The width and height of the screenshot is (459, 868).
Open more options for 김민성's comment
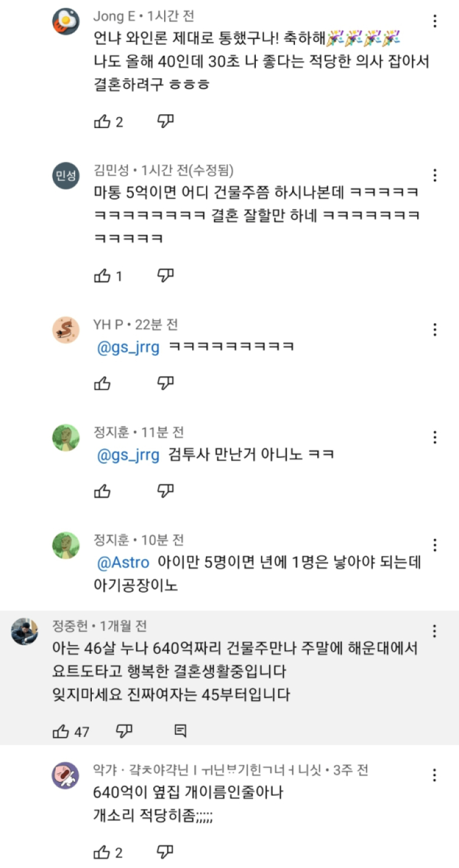(435, 175)
